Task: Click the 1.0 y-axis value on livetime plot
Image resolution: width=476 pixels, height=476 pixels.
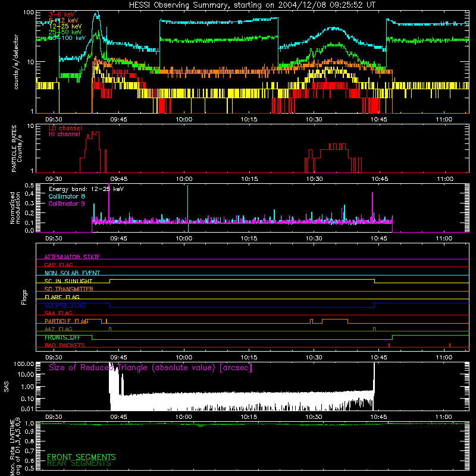Action: (29, 423)
